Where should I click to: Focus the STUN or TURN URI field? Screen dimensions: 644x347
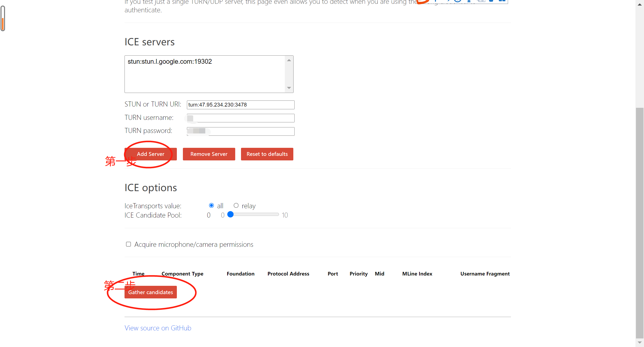tap(240, 105)
